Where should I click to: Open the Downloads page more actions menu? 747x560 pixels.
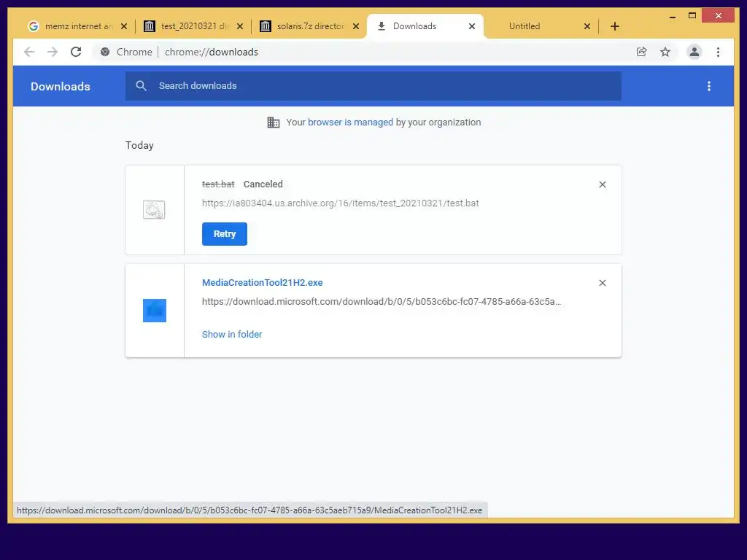(709, 86)
